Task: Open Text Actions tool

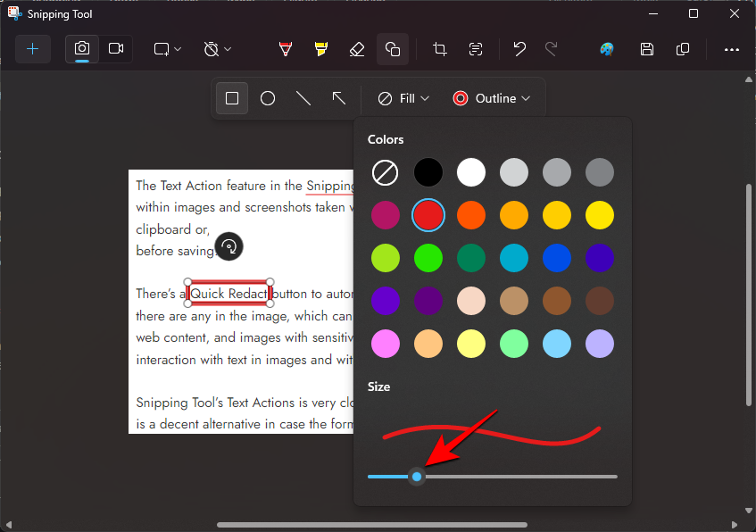Action: click(x=476, y=49)
